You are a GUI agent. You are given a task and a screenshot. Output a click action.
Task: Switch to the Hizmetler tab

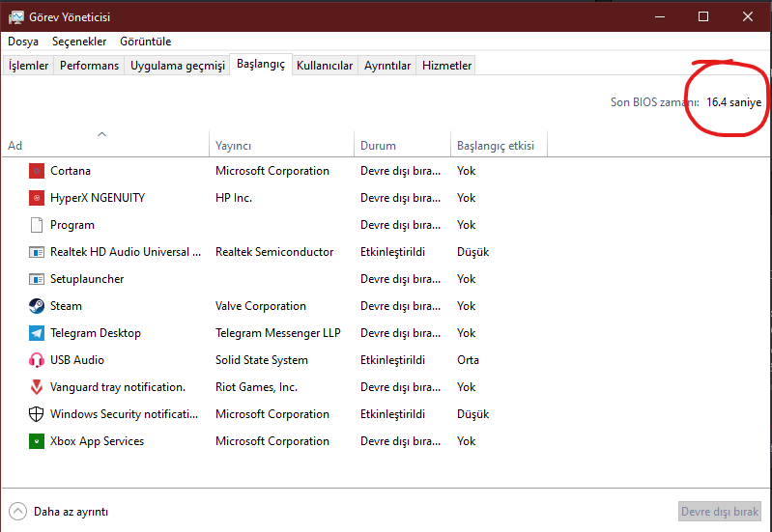click(446, 66)
